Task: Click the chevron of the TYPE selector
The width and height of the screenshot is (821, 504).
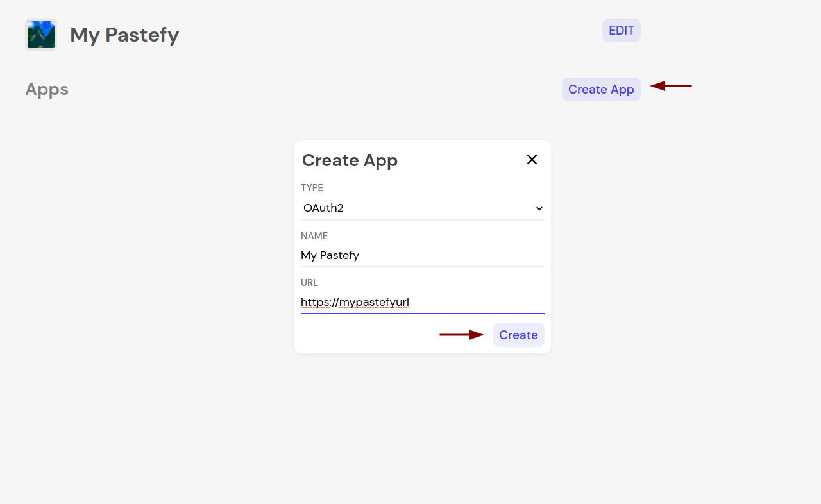Action: pyautogui.click(x=539, y=208)
